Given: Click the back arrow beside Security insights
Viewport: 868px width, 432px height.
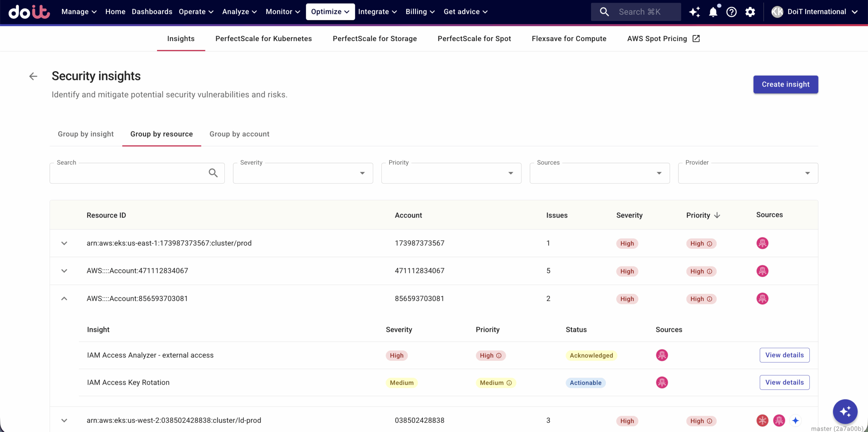Looking at the screenshot, I should pos(33,76).
